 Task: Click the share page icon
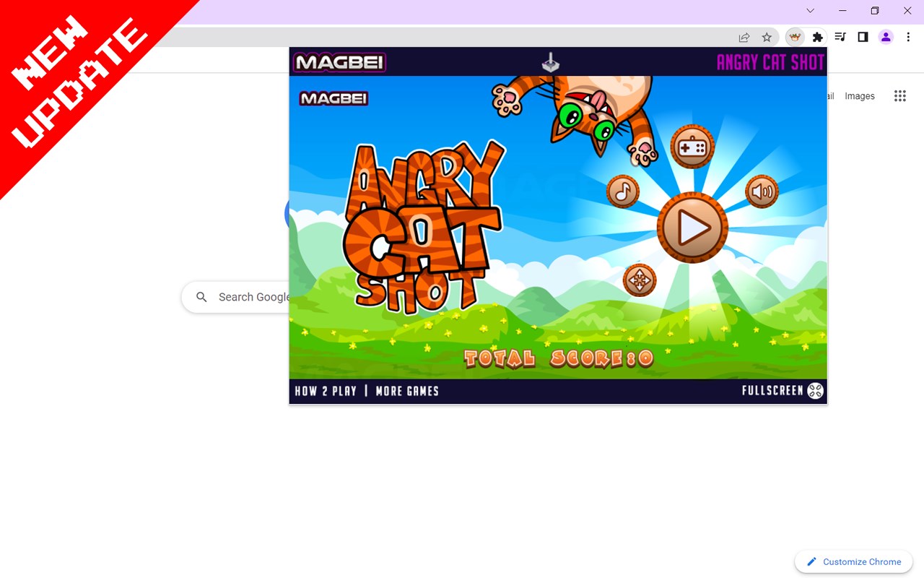point(744,37)
